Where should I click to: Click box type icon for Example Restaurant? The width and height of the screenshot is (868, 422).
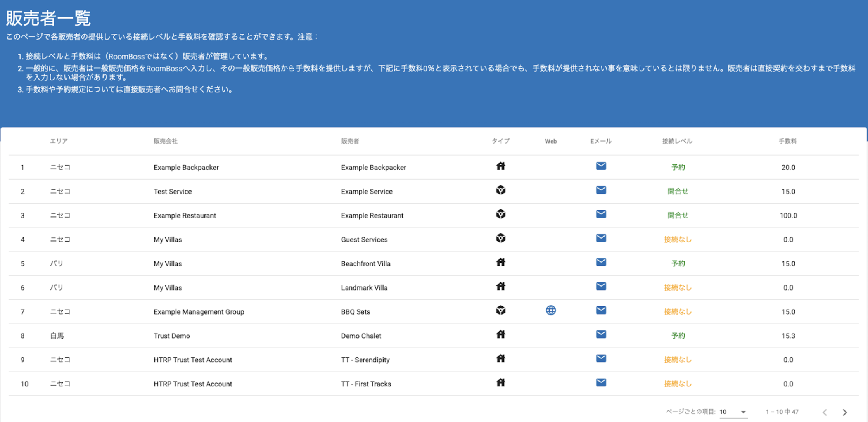pyautogui.click(x=501, y=214)
